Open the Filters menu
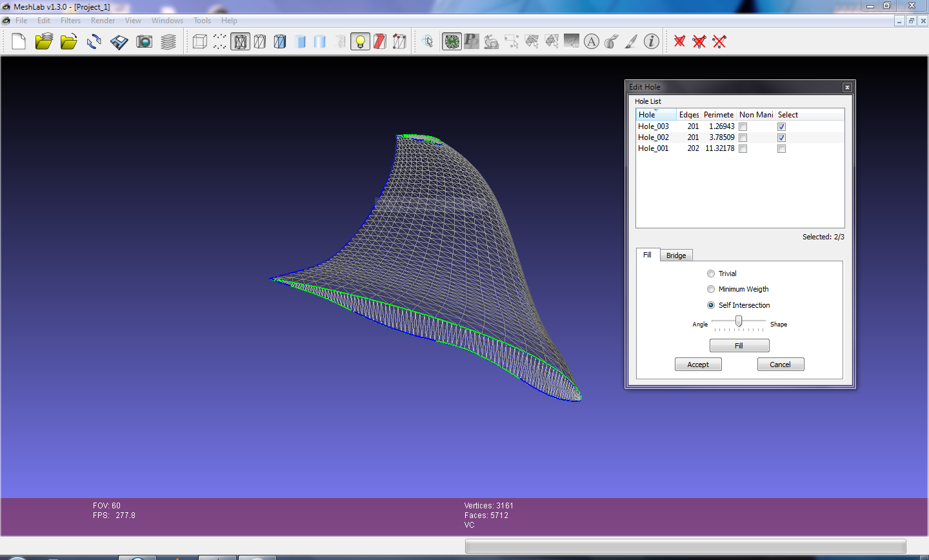This screenshot has width=929, height=560. coord(70,21)
